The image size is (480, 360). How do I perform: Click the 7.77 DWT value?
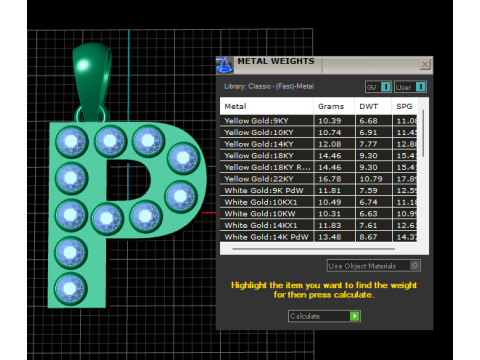(368, 144)
